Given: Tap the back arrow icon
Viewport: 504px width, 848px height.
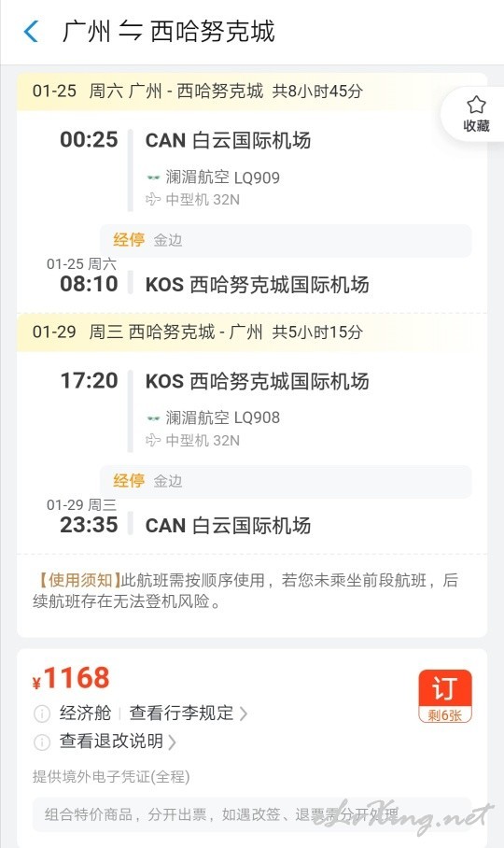Looking at the screenshot, I should point(32,32).
